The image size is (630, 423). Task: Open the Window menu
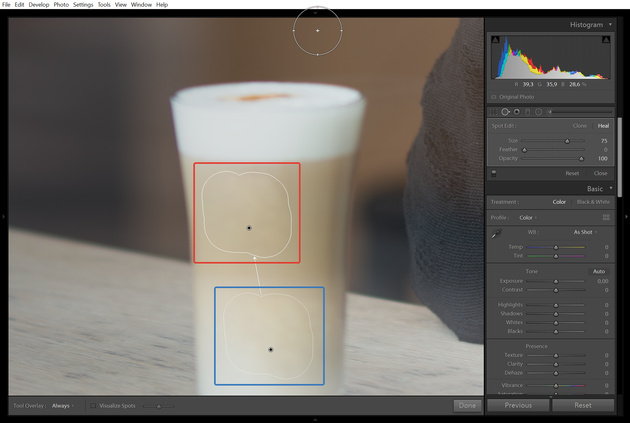[141, 5]
